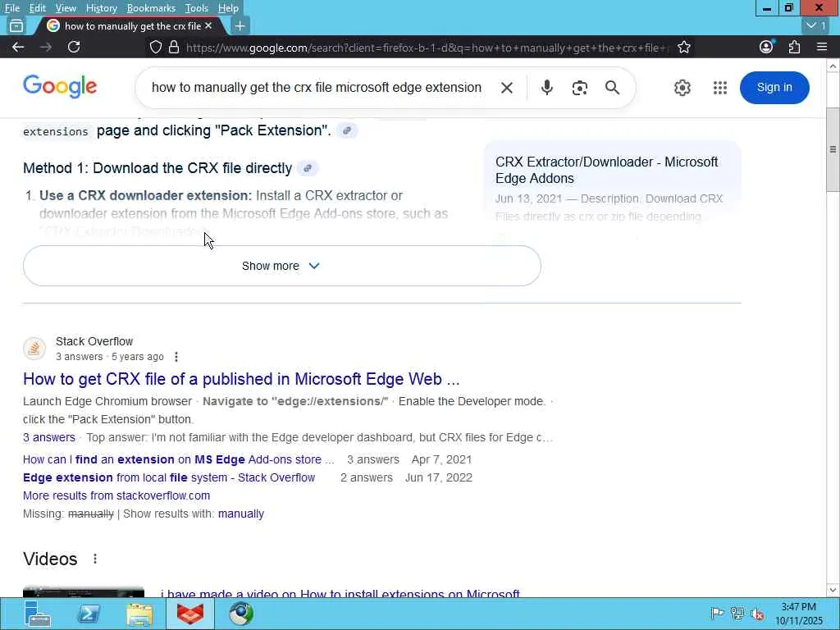
Task: Clear the Google search box with X
Action: [507, 87]
